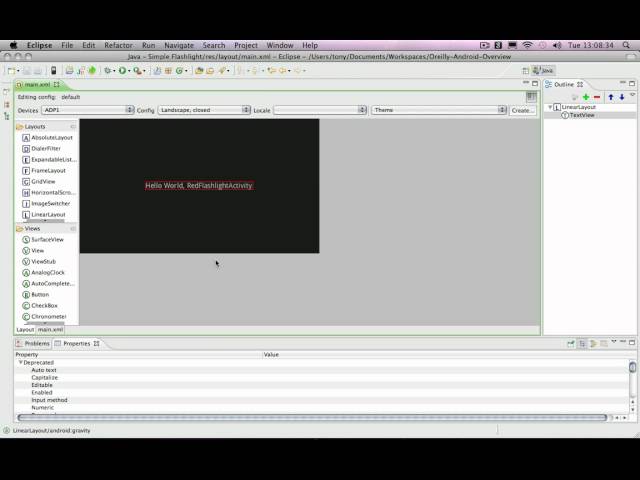Open the Refactor menu
The height and width of the screenshot is (480, 640).
118,45
